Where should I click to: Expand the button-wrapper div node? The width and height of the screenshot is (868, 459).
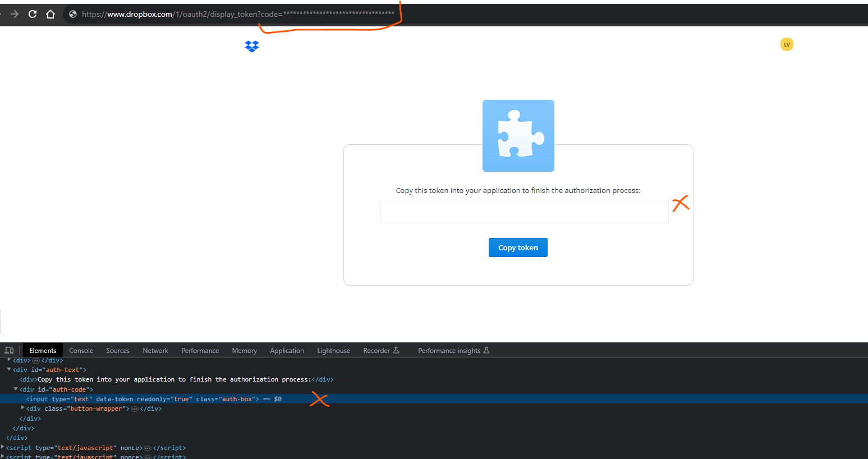pos(22,408)
